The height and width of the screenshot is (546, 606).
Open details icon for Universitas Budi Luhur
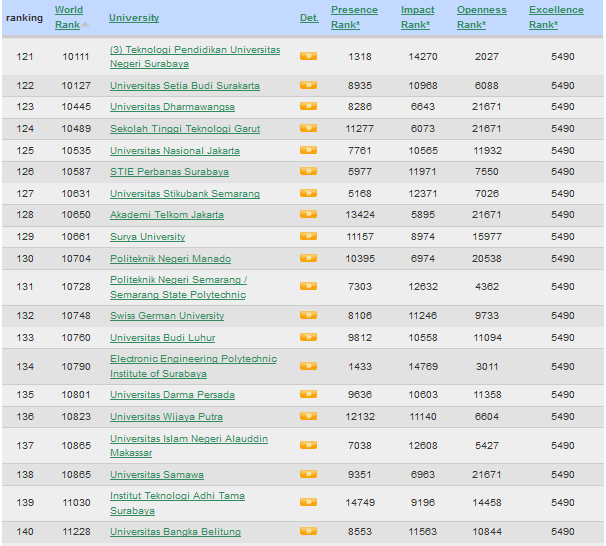point(308,337)
